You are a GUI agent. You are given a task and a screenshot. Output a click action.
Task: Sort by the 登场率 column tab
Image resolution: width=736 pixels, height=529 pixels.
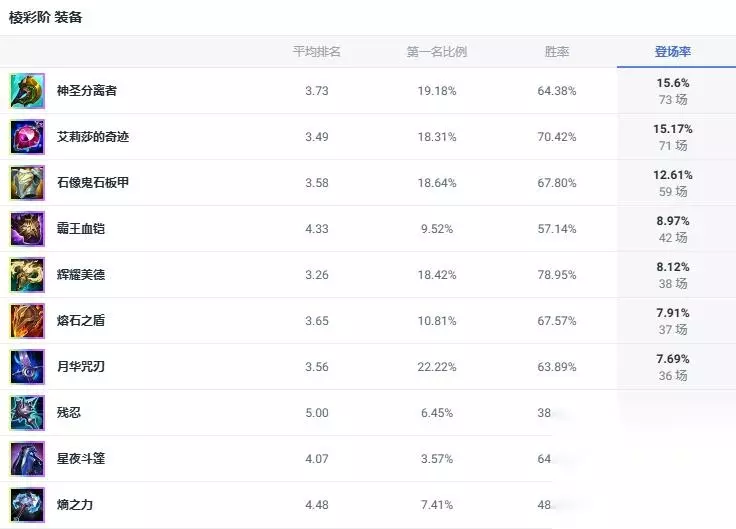pyautogui.click(x=673, y=52)
